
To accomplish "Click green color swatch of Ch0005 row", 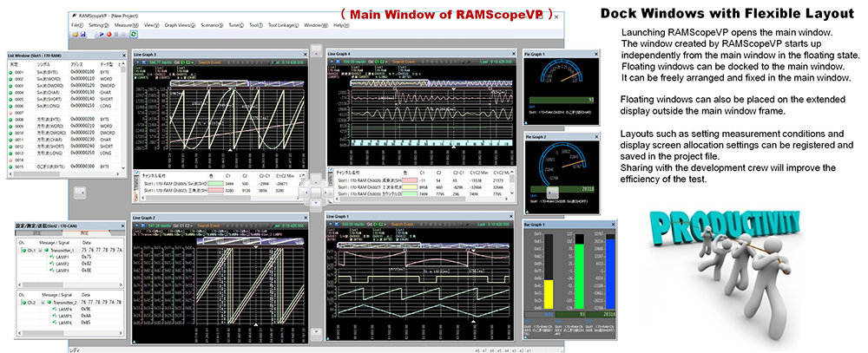I will click(x=215, y=184).
